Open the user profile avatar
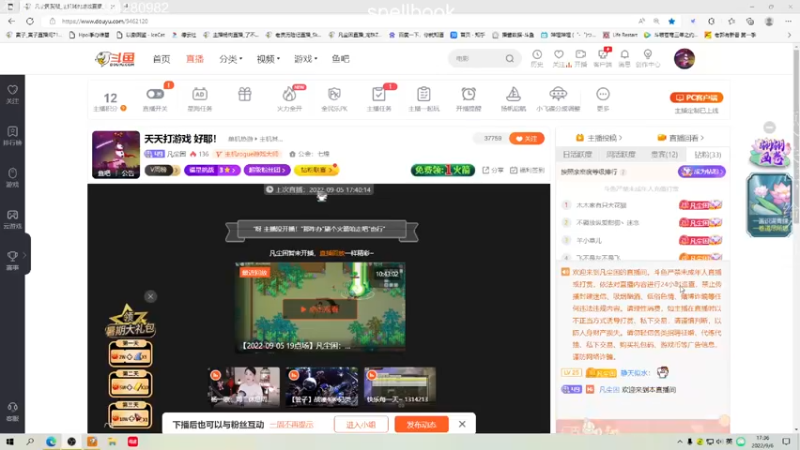The height and width of the screenshot is (450, 800). pos(684,59)
